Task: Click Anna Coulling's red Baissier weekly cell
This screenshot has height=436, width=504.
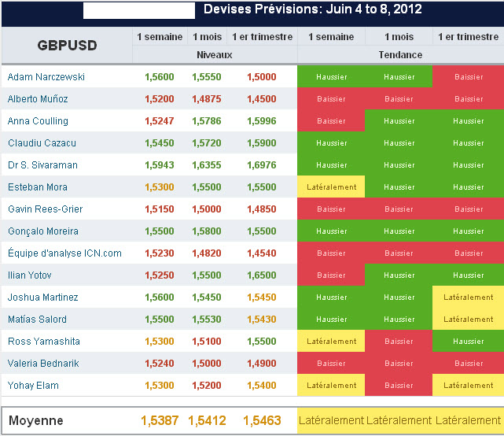Action: 331,120
